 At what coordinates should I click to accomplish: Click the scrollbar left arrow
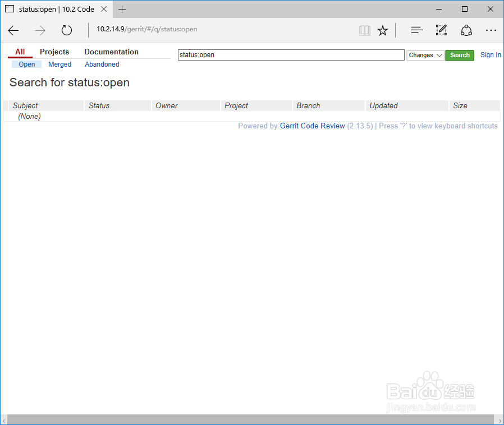4,420
